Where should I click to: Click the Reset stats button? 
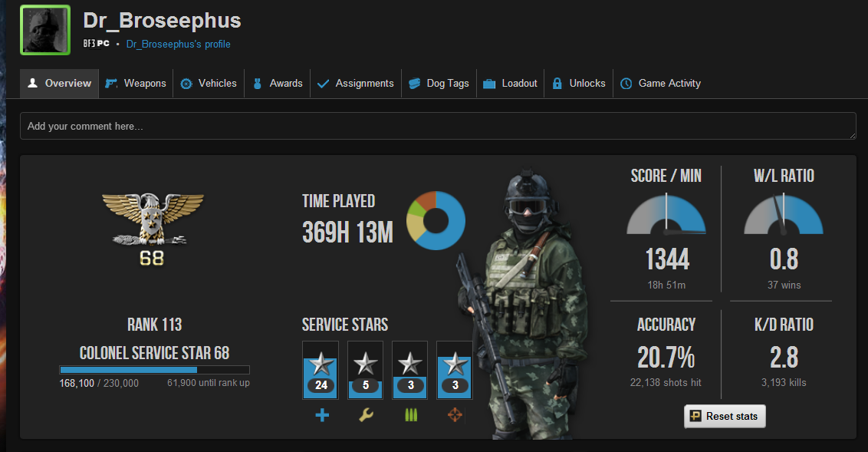click(x=725, y=417)
